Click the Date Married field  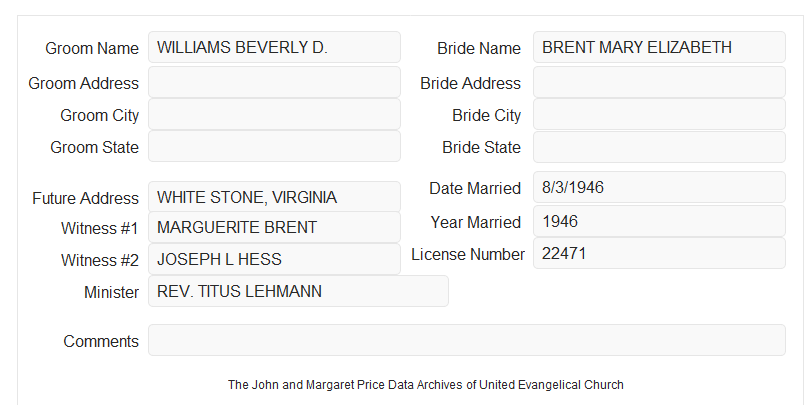pyautogui.click(x=659, y=187)
